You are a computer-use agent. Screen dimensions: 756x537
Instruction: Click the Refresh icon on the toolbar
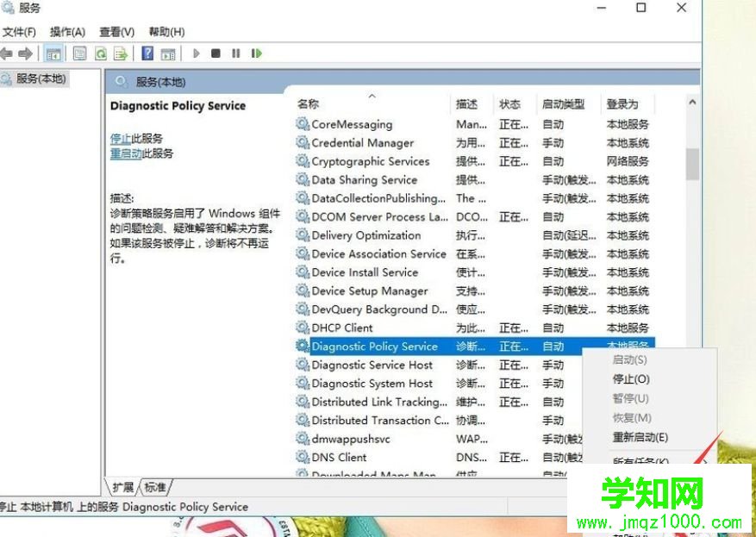(x=102, y=53)
